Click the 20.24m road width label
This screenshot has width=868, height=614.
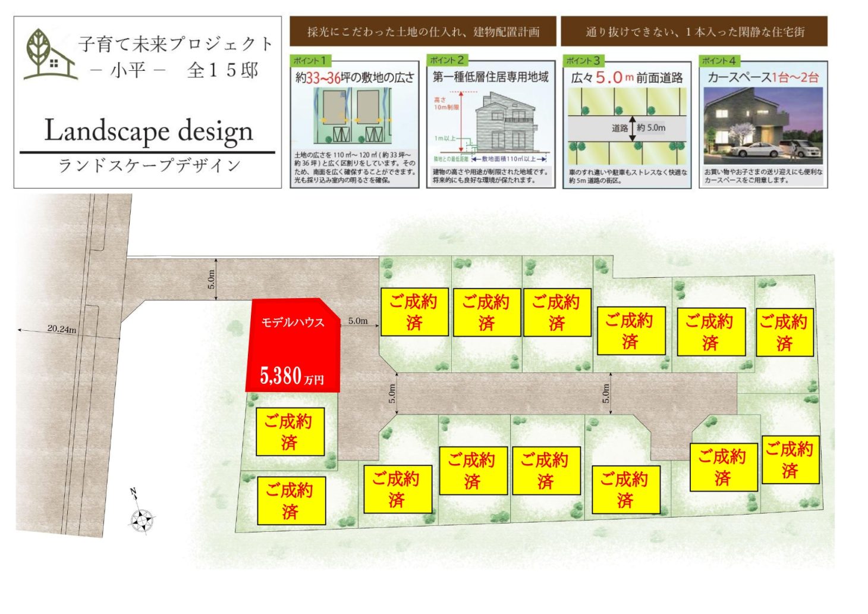tap(62, 329)
